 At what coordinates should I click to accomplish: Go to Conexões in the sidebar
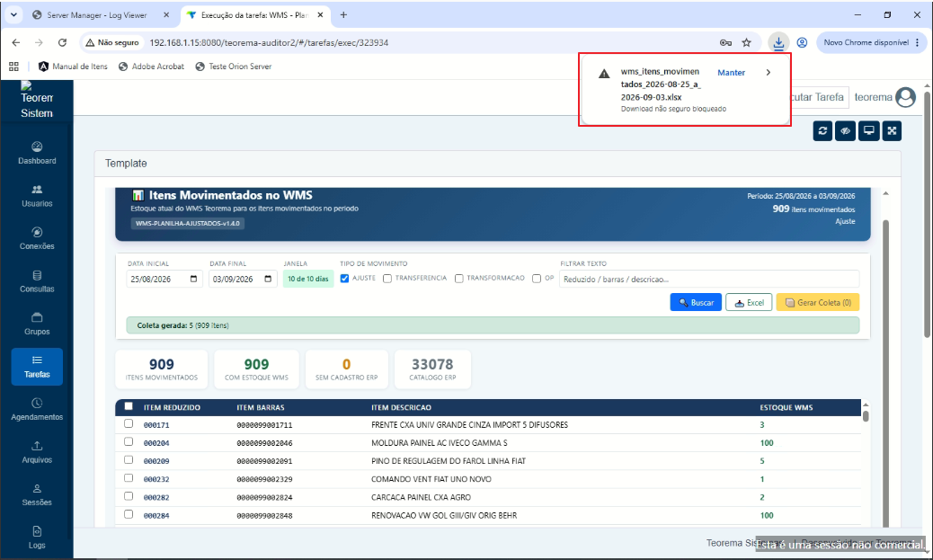pyautogui.click(x=37, y=238)
